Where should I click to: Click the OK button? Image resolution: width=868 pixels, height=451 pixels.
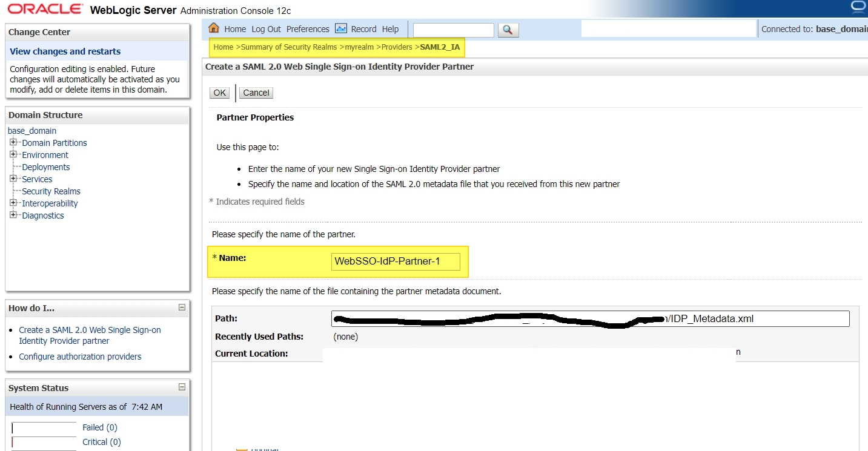click(219, 93)
